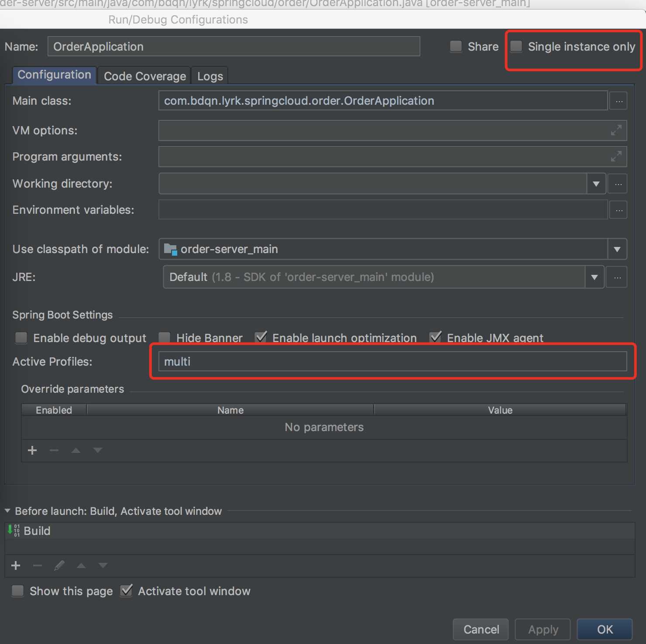Open the JRE selection dropdown
The image size is (646, 644).
tap(594, 277)
